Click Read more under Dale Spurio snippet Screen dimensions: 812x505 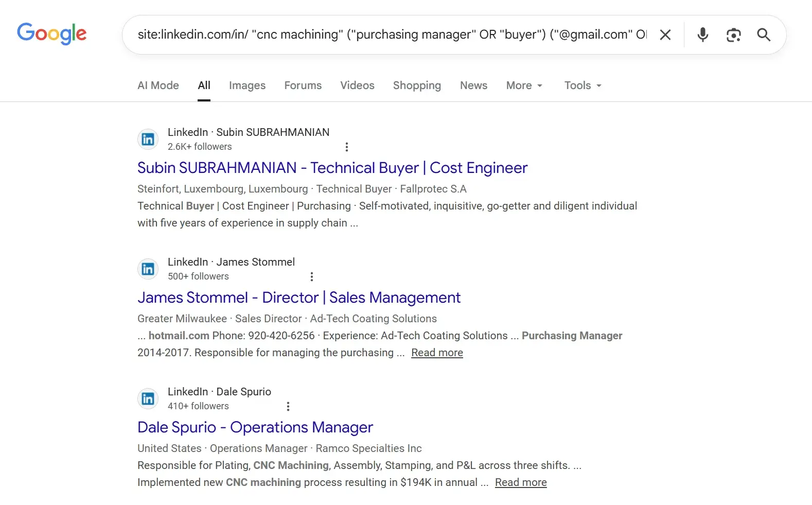click(x=521, y=482)
